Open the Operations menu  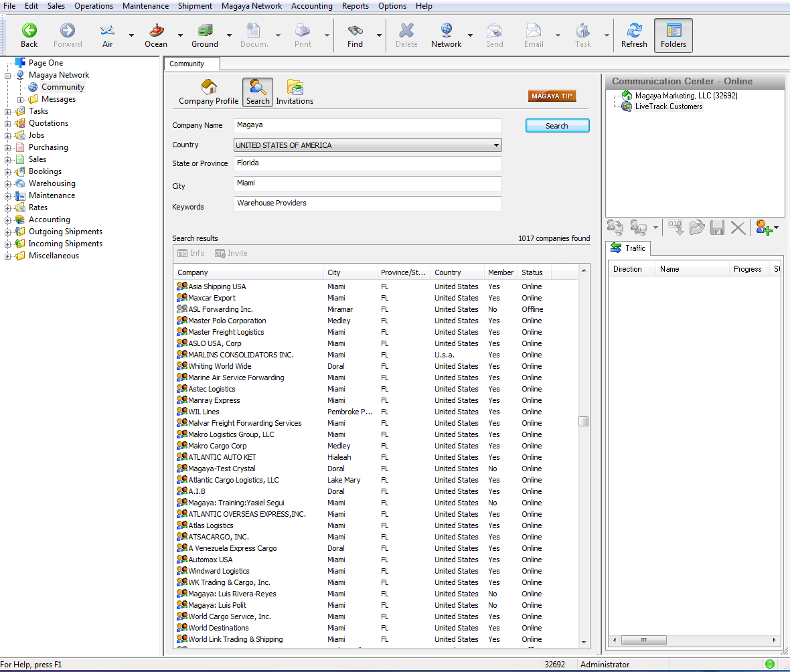coord(94,6)
